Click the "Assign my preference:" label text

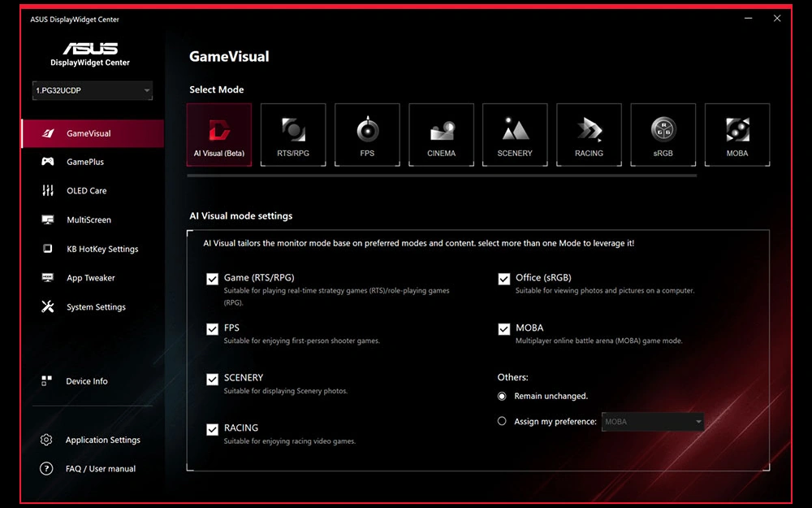pyautogui.click(x=555, y=421)
